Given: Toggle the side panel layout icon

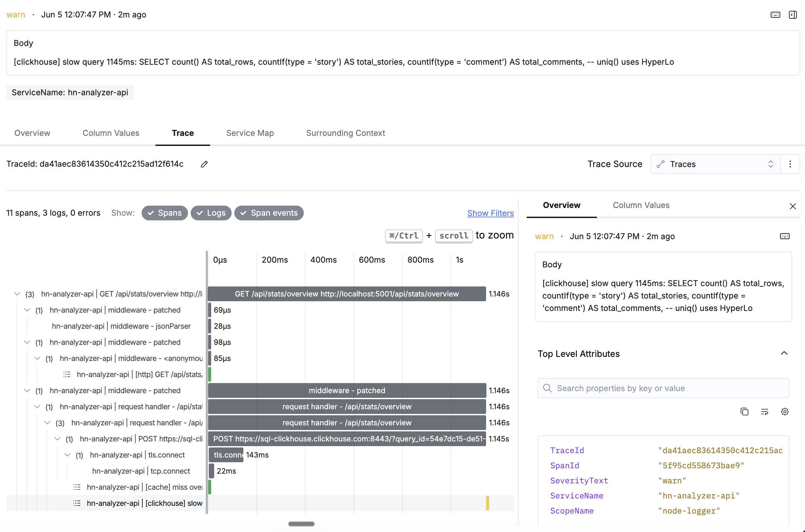Looking at the screenshot, I should pyautogui.click(x=793, y=14).
